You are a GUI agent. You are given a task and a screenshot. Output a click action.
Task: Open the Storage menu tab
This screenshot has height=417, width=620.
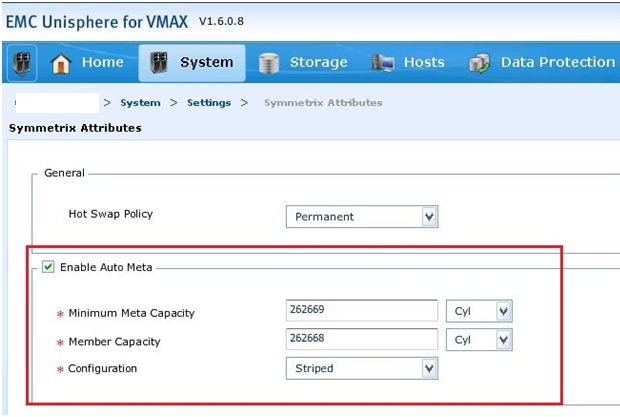tap(317, 62)
